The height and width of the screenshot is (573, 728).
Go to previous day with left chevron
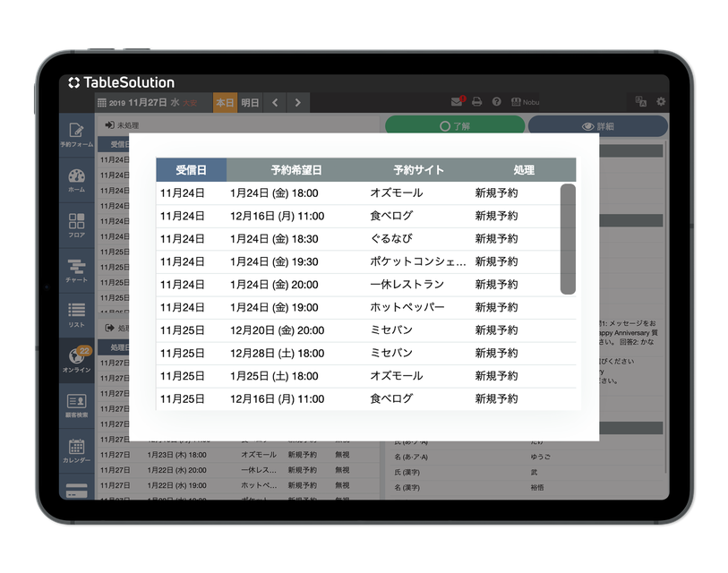275,103
